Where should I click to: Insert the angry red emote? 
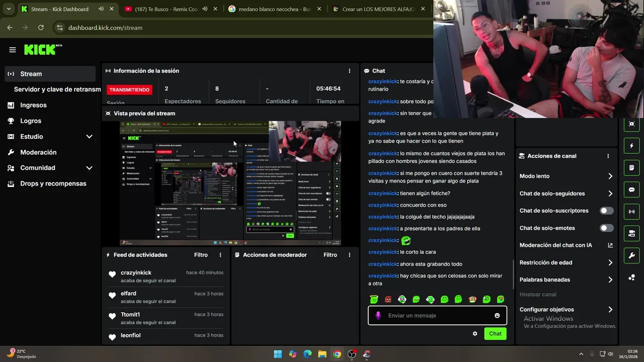pos(388,299)
